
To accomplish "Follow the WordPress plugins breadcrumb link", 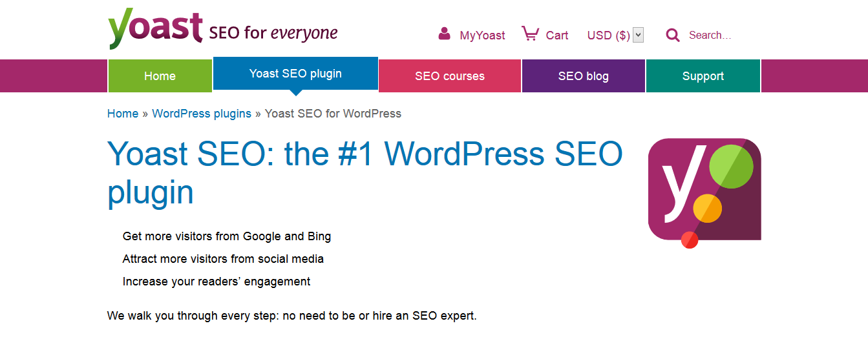I will pos(202,114).
